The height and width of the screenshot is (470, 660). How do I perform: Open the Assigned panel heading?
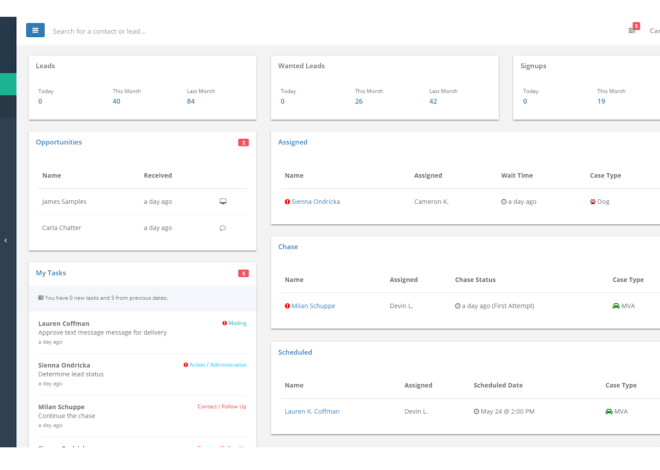(293, 142)
